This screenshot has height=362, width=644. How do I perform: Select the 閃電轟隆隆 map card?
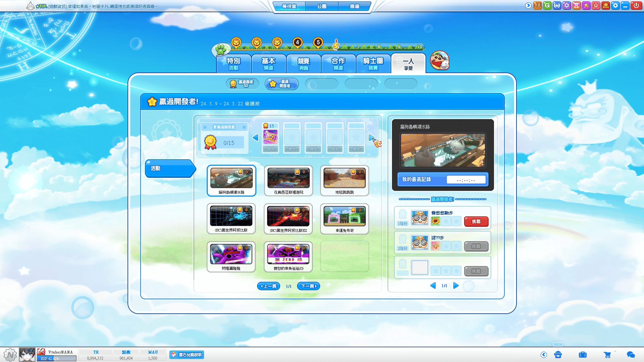pos(231,257)
